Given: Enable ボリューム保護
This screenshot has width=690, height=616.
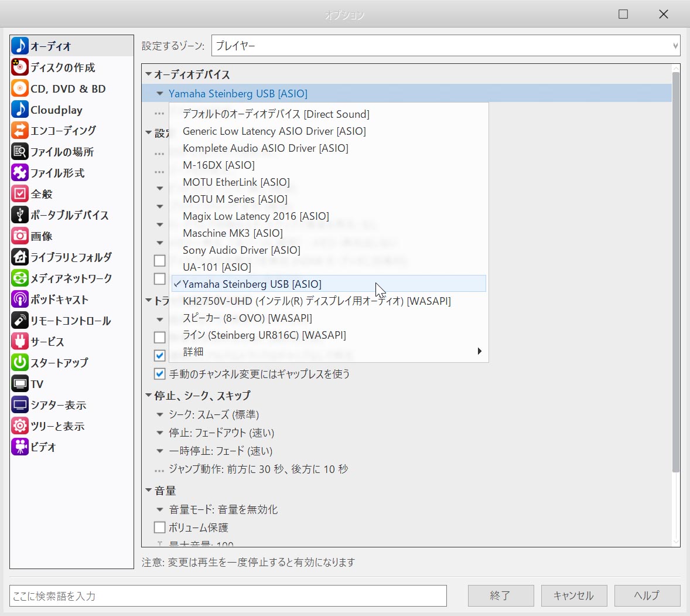Looking at the screenshot, I should click(x=159, y=527).
